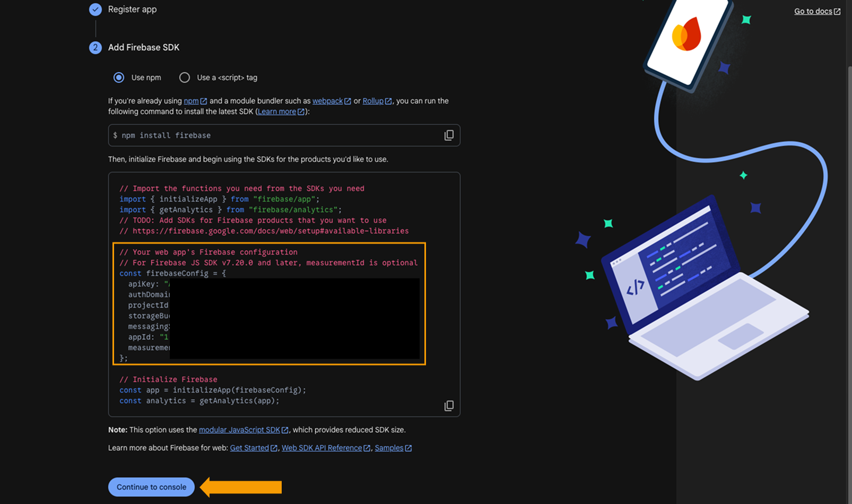Copy the Firebase initialization code block
This screenshot has height=504, width=852.
[449, 406]
